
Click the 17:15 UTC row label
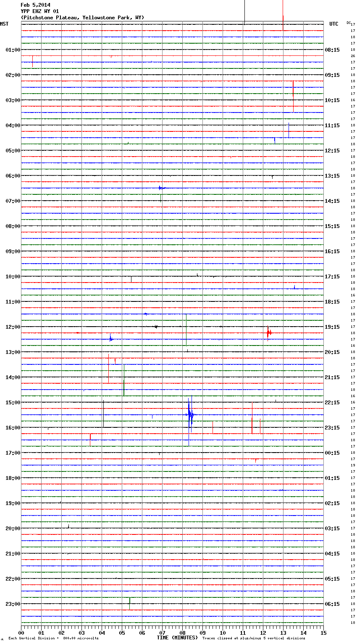[332, 276]
